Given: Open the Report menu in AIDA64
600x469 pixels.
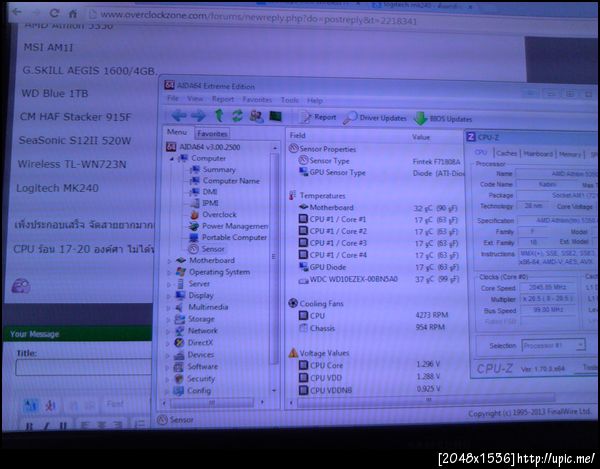Looking at the screenshot, I should pos(223,99).
